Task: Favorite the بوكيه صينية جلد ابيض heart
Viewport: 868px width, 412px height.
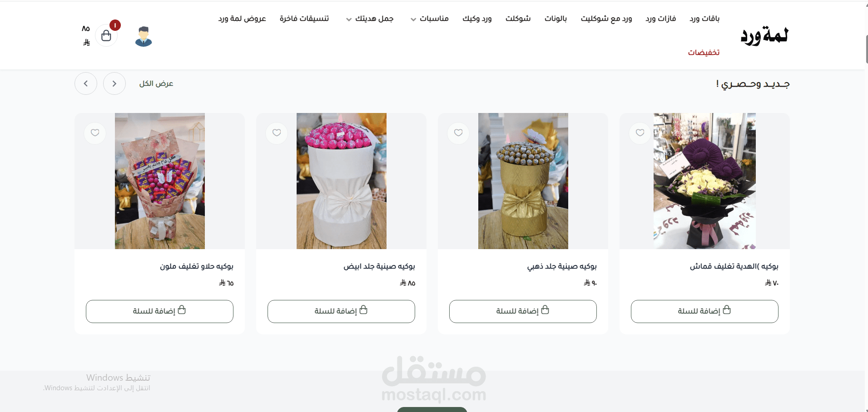Action: (x=277, y=133)
